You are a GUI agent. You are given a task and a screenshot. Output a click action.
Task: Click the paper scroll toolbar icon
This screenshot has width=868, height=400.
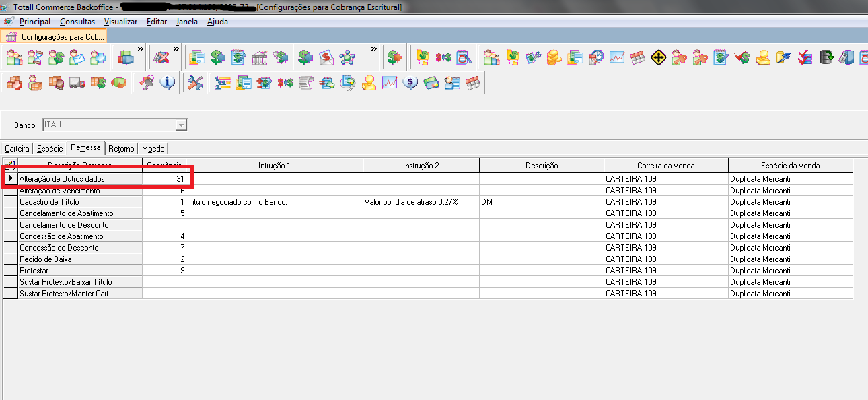tap(306, 83)
